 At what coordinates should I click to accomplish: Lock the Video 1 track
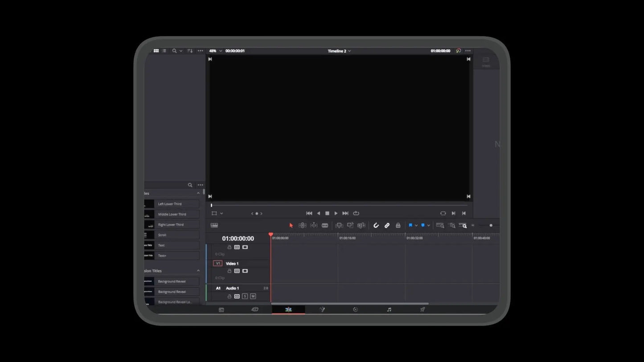[230, 271]
